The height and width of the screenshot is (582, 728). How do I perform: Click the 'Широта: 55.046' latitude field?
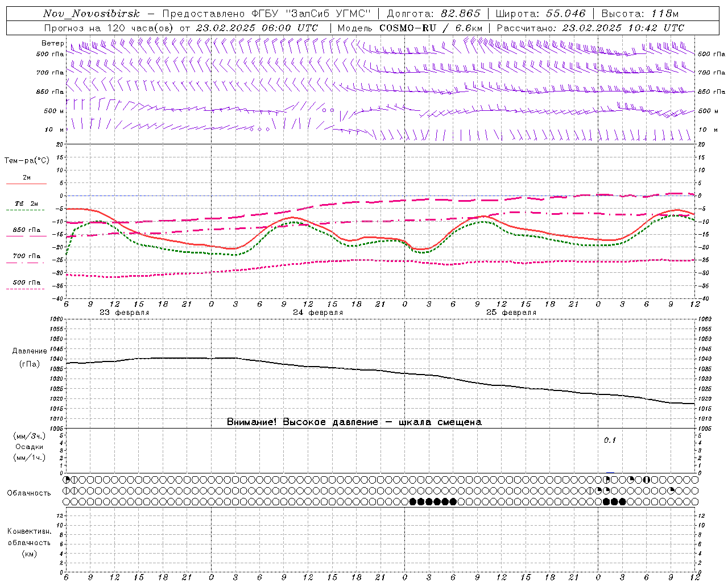(540, 14)
